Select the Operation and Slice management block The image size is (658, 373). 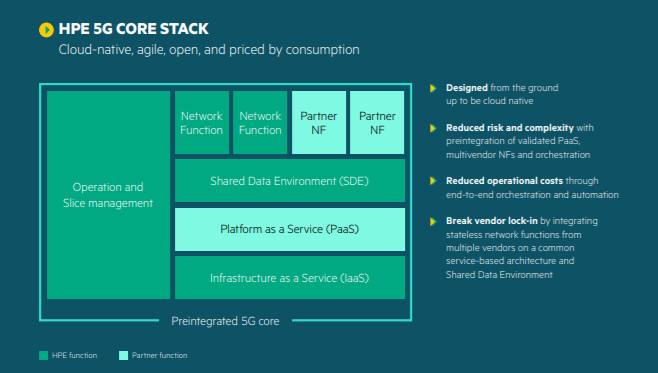pos(108,195)
